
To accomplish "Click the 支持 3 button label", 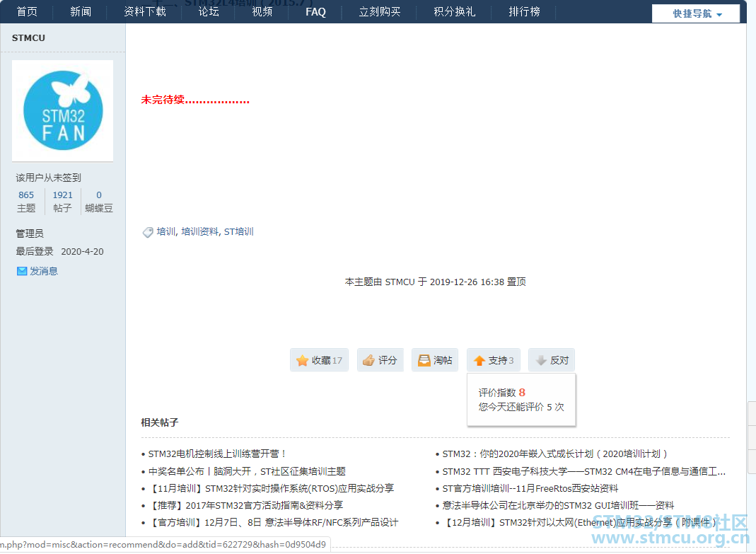I will coord(501,360).
